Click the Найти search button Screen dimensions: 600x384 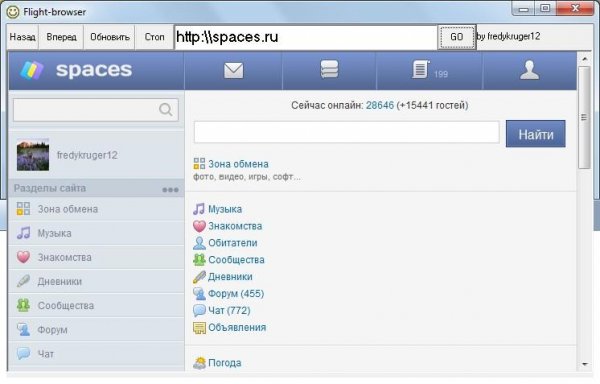pos(535,134)
